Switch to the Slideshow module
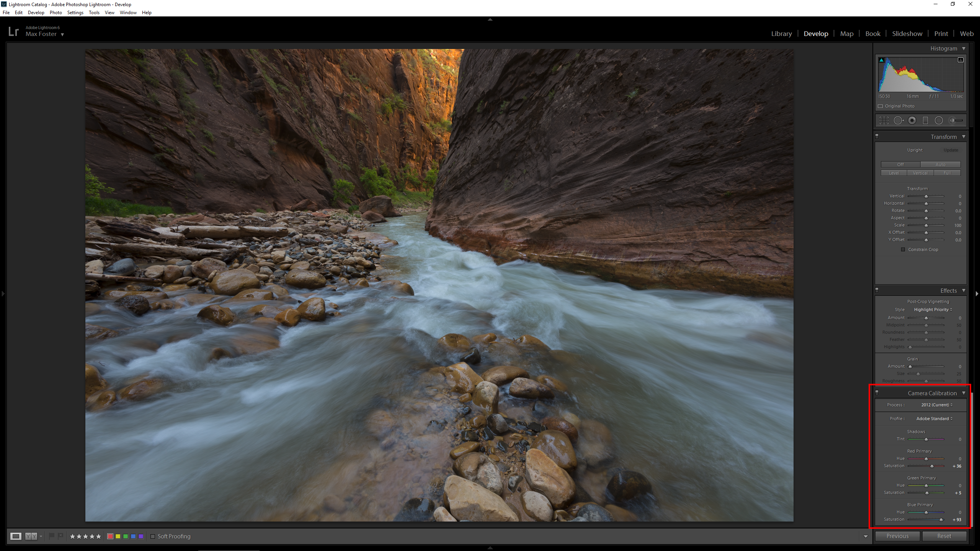This screenshot has width=980, height=551. click(x=907, y=34)
